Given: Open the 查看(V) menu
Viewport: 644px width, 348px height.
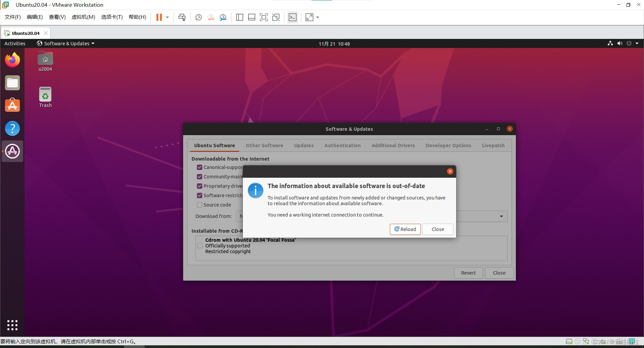Looking at the screenshot, I should pos(57,17).
